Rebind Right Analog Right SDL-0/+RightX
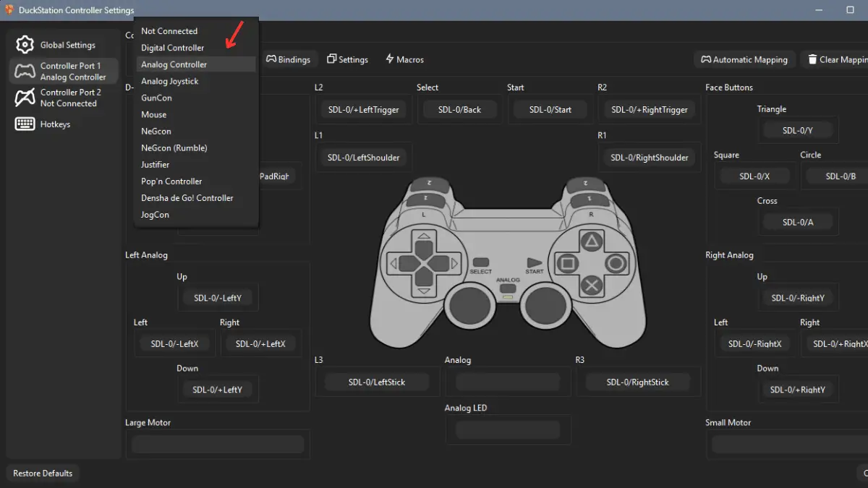The image size is (868, 488). pyautogui.click(x=837, y=344)
